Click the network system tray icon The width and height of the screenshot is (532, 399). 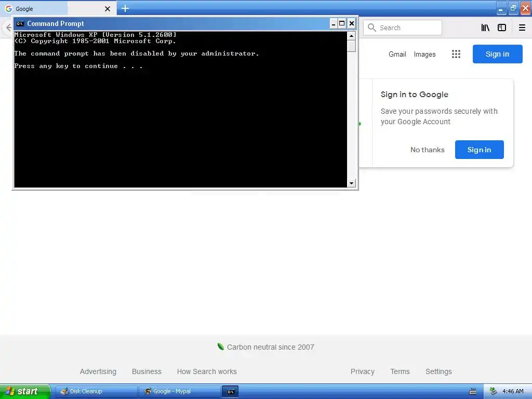[494, 392]
